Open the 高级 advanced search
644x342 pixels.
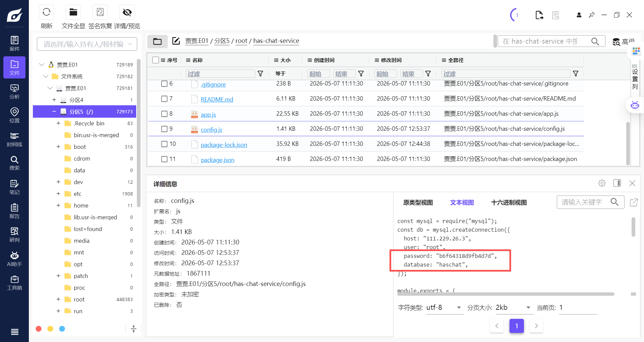click(x=623, y=42)
